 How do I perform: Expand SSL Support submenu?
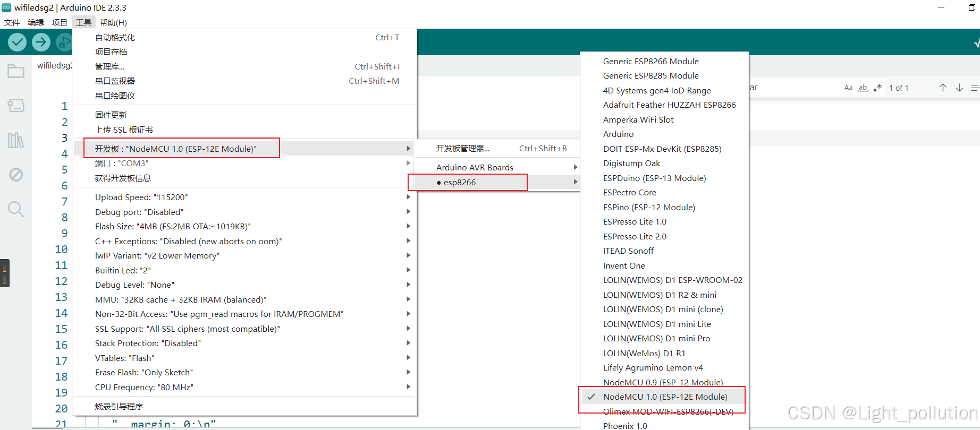[244, 329]
